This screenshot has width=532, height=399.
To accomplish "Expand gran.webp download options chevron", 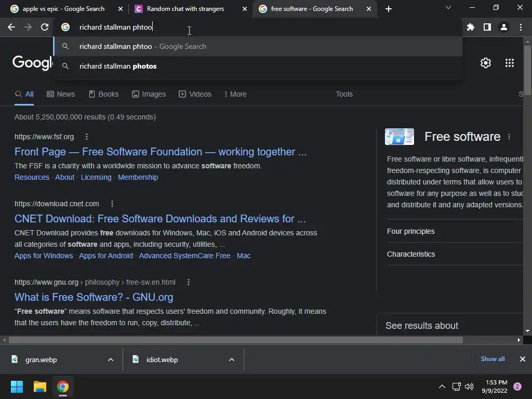I will [111, 360].
